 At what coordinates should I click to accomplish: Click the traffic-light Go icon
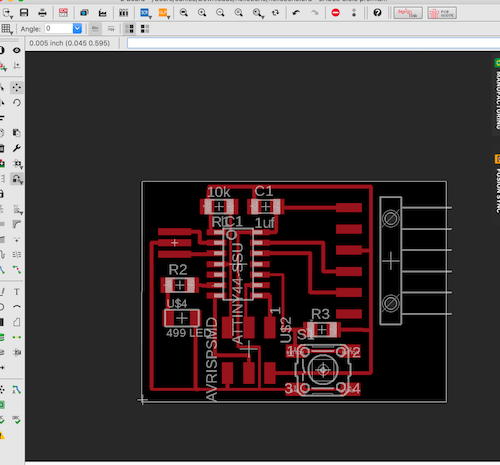click(354, 13)
